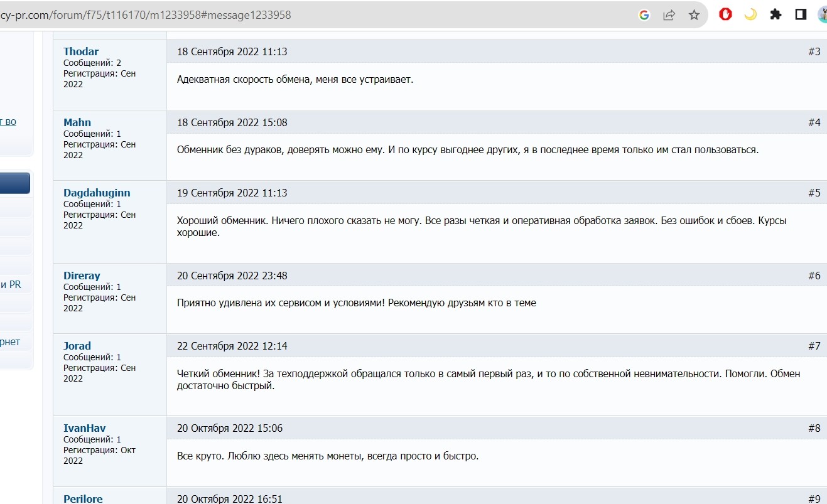The height and width of the screenshot is (504, 827).
Task: Click text 'Хороший обменник. Ничего плохого'
Action: pyautogui.click(x=255, y=221)
